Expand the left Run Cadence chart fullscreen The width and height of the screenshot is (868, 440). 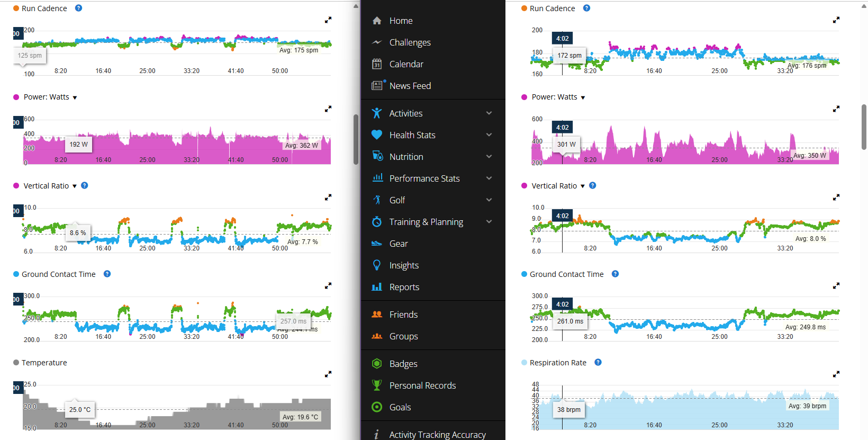[328, 20]
